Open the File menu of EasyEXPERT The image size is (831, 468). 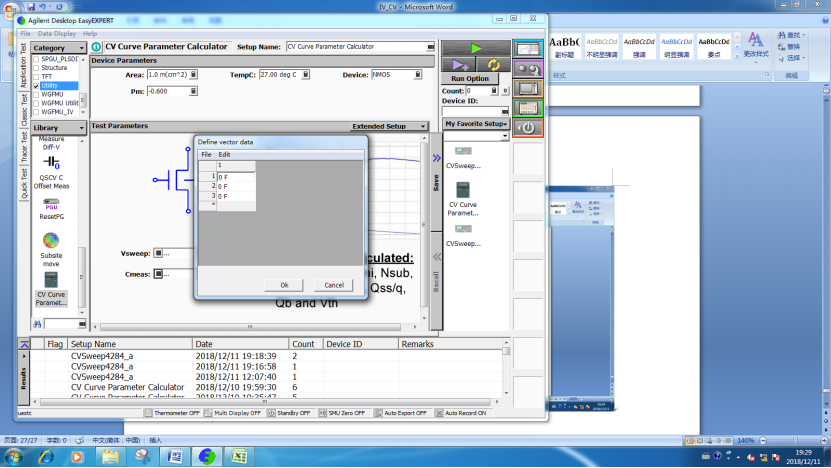(x=25, y=33)
